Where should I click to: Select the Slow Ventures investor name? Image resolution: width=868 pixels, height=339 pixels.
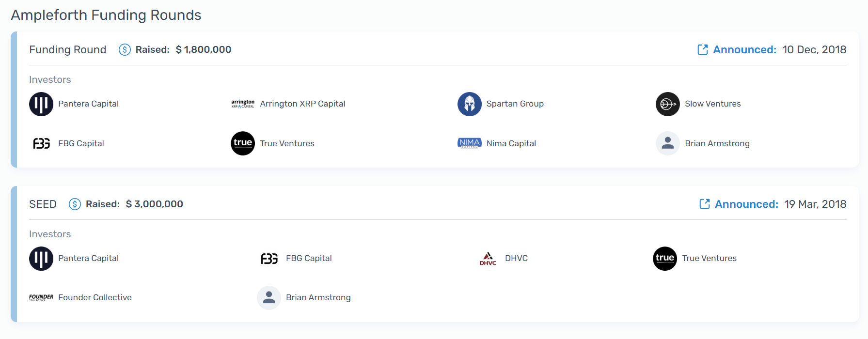[712, 104]
